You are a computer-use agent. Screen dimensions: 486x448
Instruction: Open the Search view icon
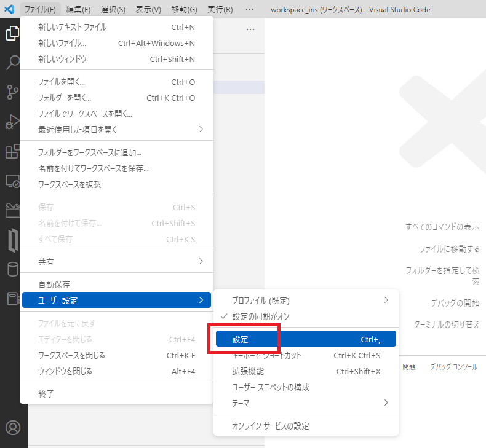tap(12, 63)
